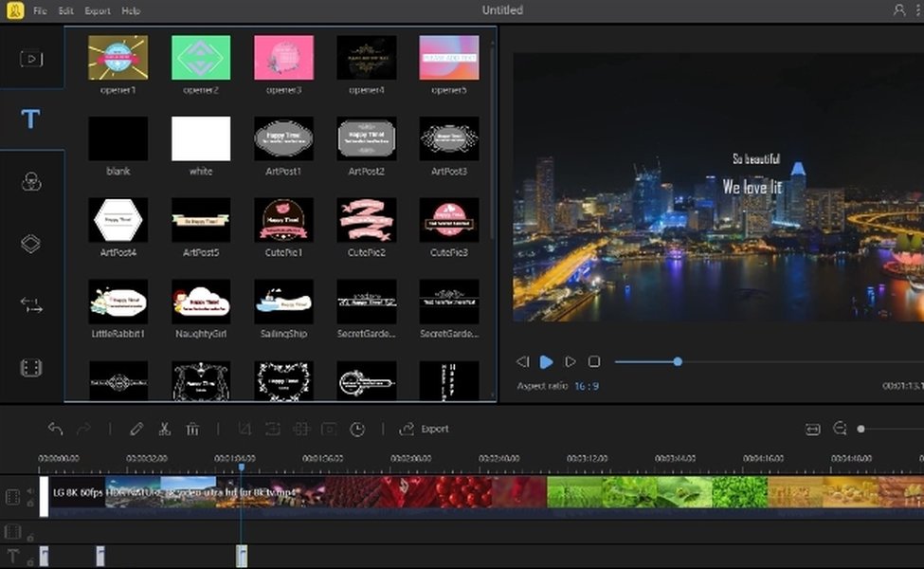Open the Help menu

(x=131, y=10)
